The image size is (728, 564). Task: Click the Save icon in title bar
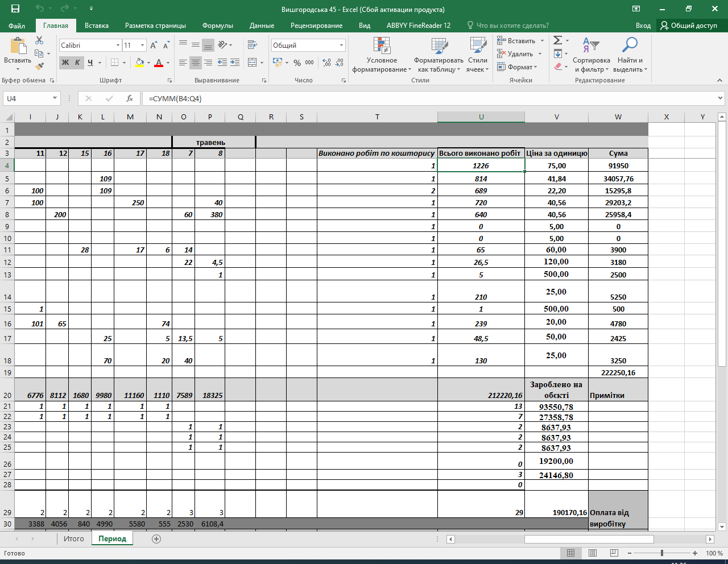click(x=15, y=9)
